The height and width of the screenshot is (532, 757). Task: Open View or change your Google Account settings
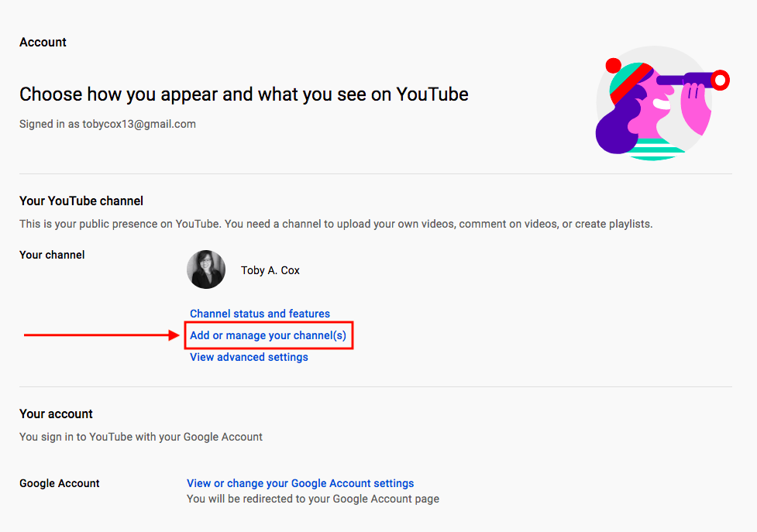[x=301, y=483]
